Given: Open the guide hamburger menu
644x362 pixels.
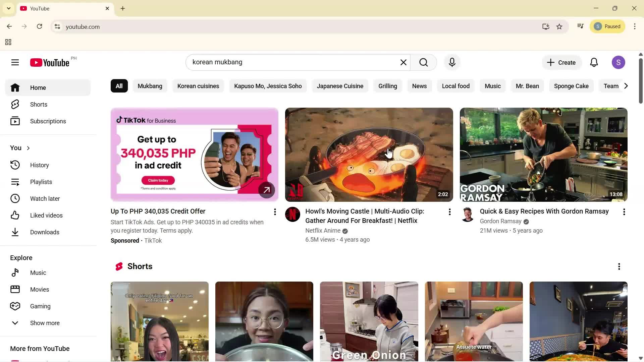Looking at the screenshot, I should coord(15,62).
